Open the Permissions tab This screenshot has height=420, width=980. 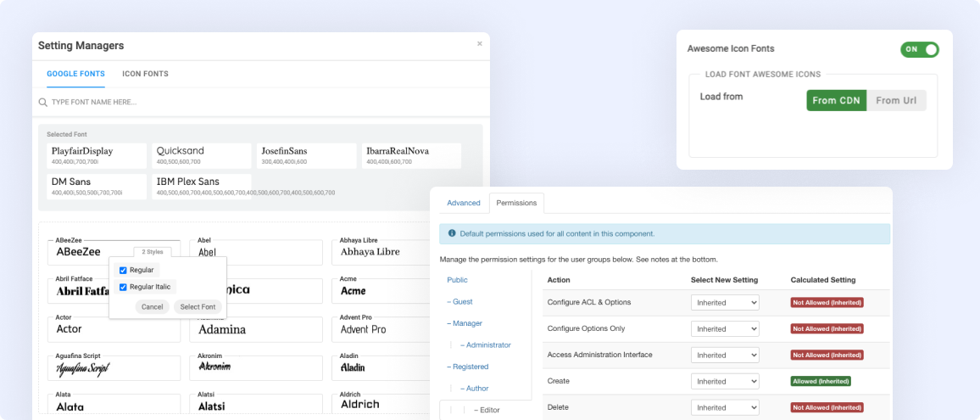516,203
